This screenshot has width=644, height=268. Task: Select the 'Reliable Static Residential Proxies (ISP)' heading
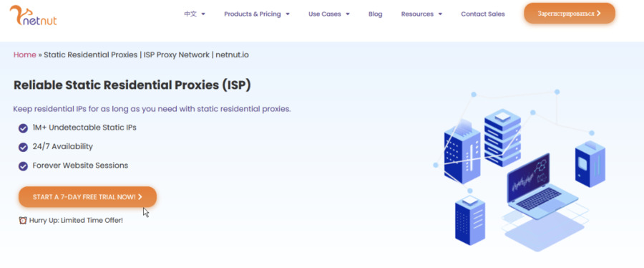pos(132,85)
